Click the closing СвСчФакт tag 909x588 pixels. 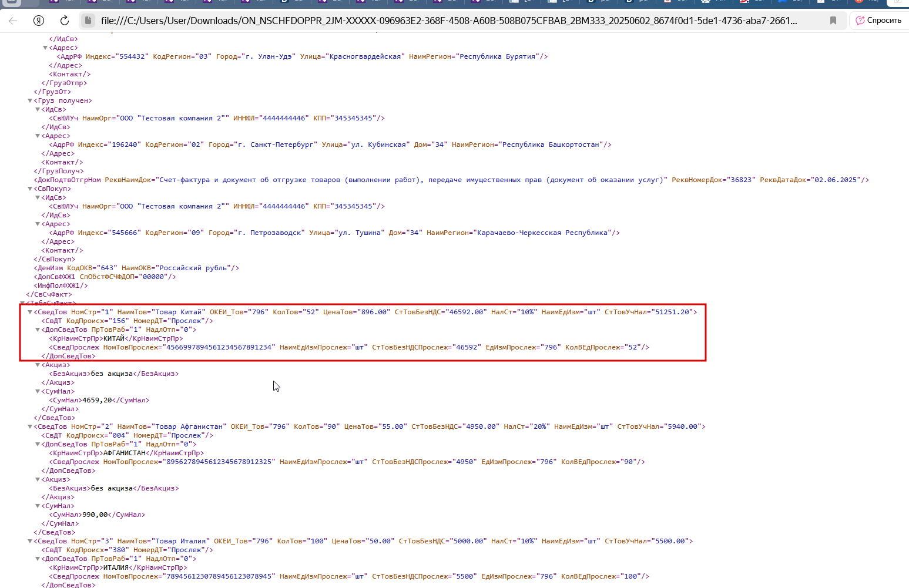[x=49, y=295]
